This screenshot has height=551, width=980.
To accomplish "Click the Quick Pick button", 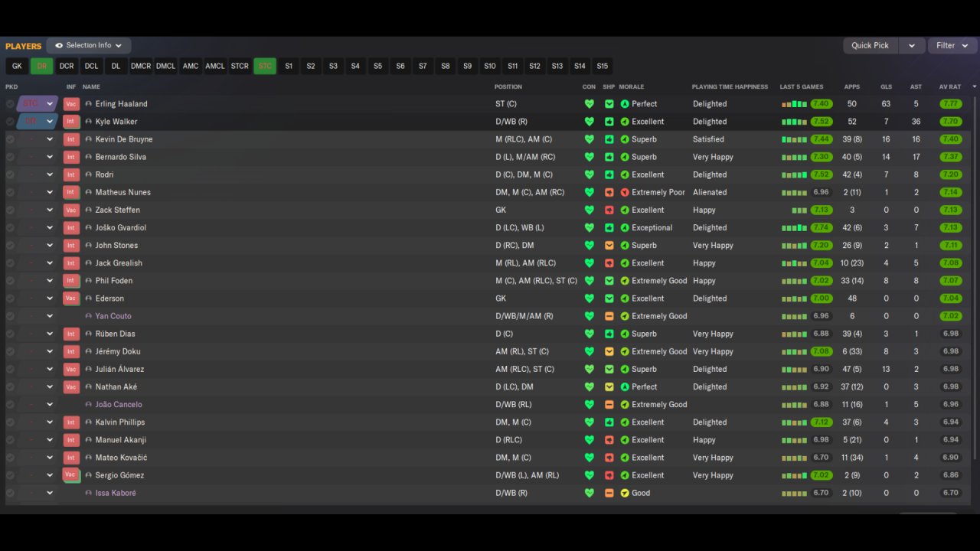I will [871, 46].
